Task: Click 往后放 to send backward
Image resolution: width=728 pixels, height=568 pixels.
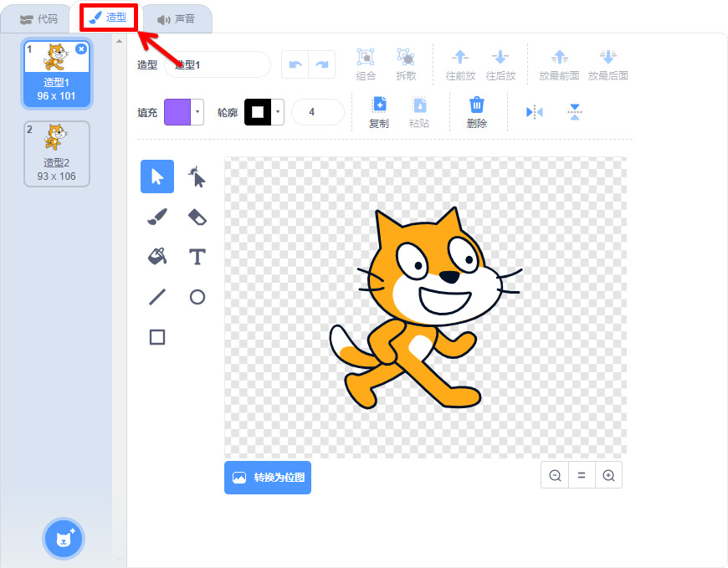Action: click(x=500, y=64)
